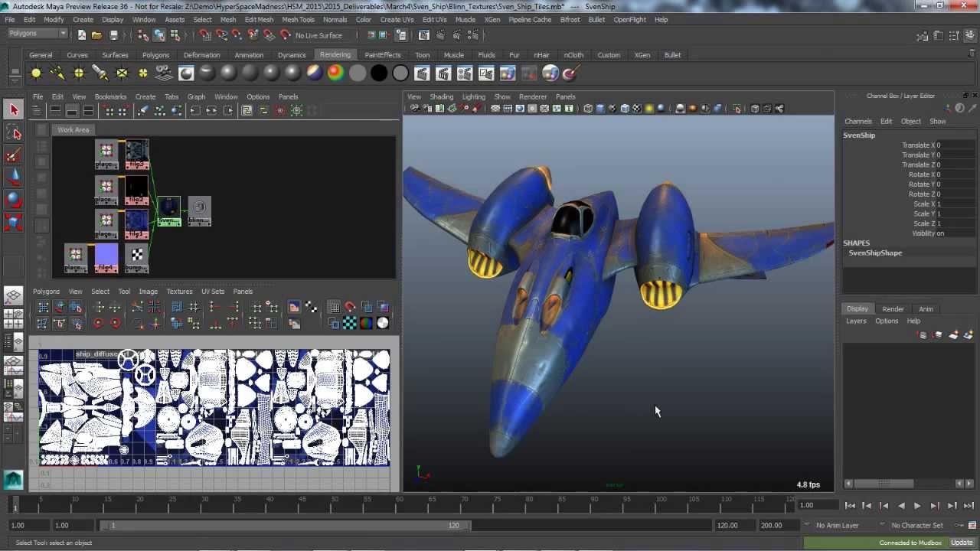The width and height of the screenshot is (980, 551).
Task: Click the Layer Editor horizontal scrollbar
Action: coord(884,484)
